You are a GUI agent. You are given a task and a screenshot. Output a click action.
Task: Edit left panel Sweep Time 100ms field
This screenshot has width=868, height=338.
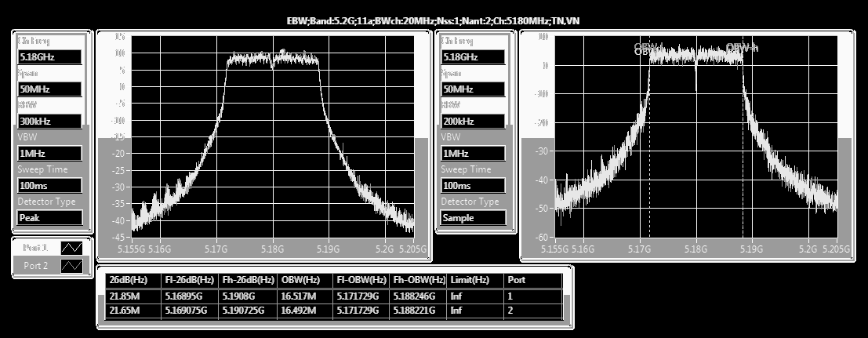[50, 186]
